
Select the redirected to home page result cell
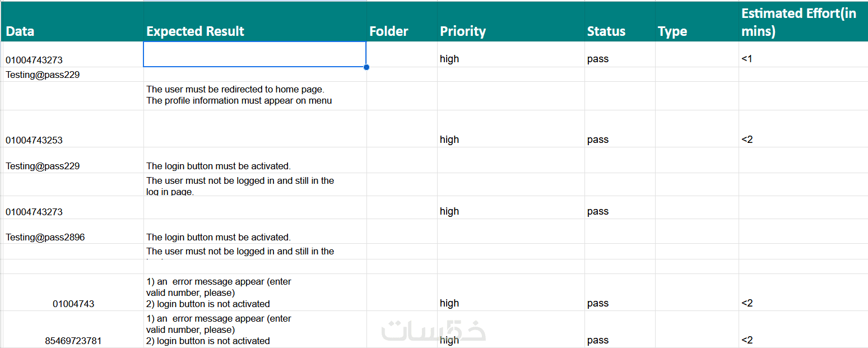[239, 95]
